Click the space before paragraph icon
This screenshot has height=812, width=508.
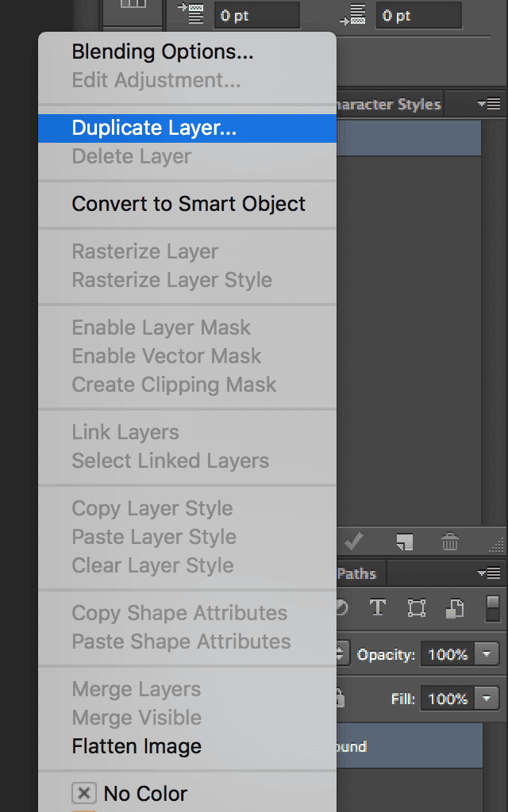[190, 13]
